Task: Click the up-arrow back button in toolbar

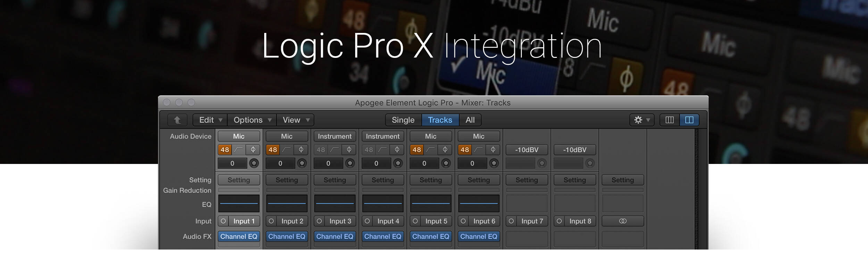Action: [177, 120]
